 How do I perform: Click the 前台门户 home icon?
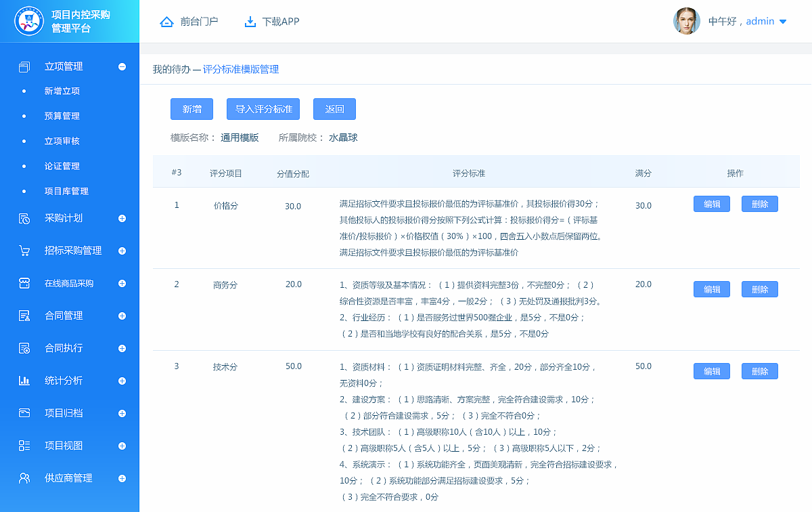pos(167,21)
